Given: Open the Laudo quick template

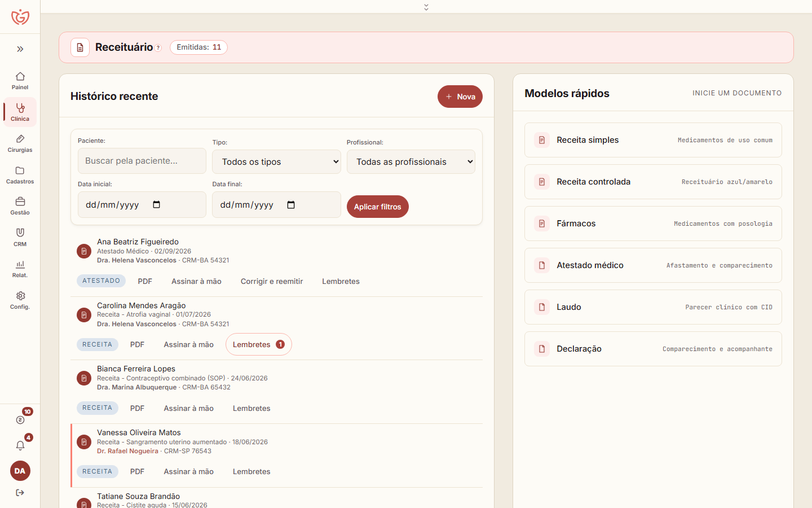Looking at the screenshot, I should pyautogui.click(x=653, y=307).
